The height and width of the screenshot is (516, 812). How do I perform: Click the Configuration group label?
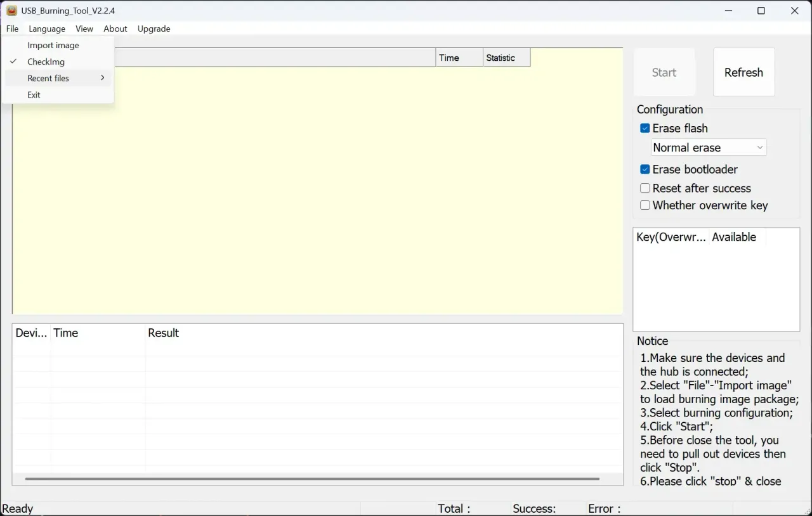[x=670, y=109]
